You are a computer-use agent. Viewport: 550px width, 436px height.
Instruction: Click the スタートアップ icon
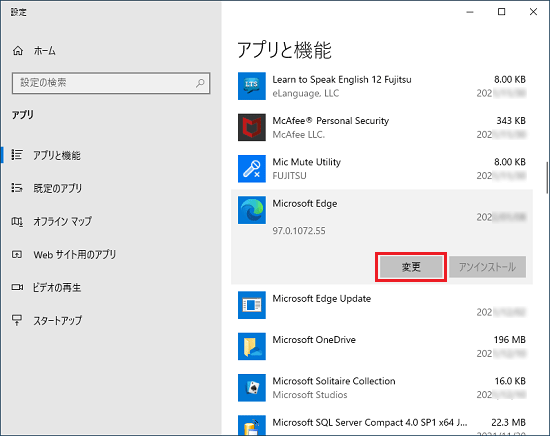pyautogui.click(x=17, y=320)
